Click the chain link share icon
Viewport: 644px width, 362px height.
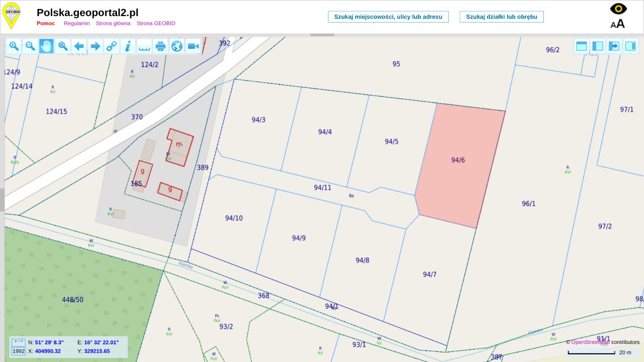coord(111,46)
